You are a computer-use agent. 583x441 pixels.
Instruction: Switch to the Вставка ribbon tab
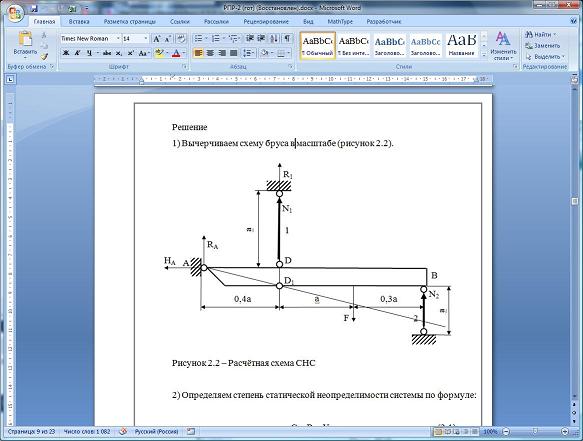(x=79, y=22)
